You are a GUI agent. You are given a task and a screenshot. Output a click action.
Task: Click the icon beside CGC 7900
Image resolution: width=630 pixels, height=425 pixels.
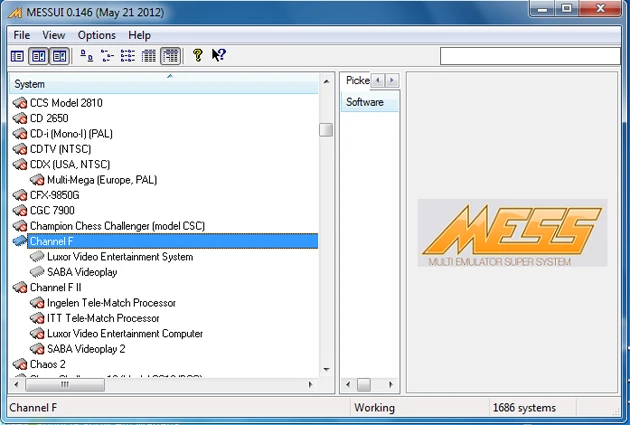[x=20, y=211]
